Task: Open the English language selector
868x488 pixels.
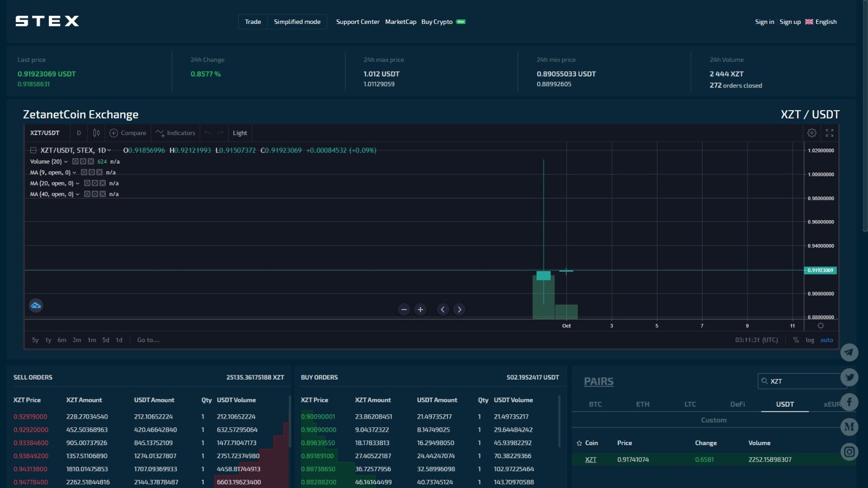Action: (821, 22)
